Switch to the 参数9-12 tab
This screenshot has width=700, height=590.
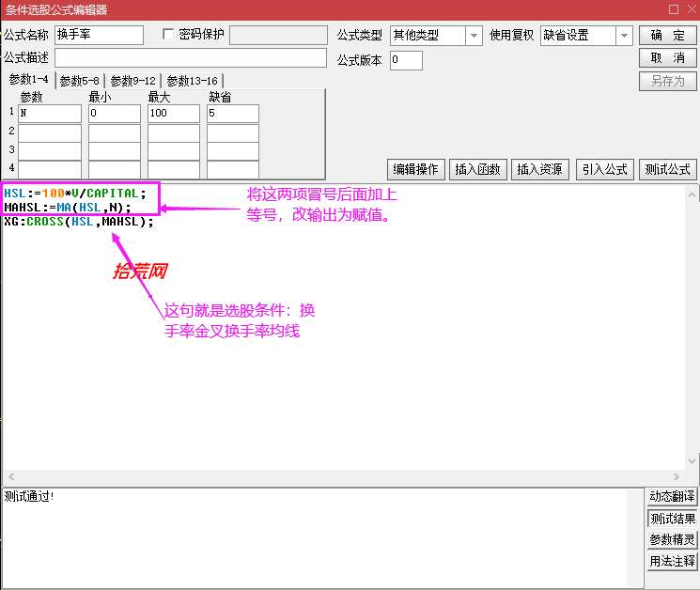(133, 81)
